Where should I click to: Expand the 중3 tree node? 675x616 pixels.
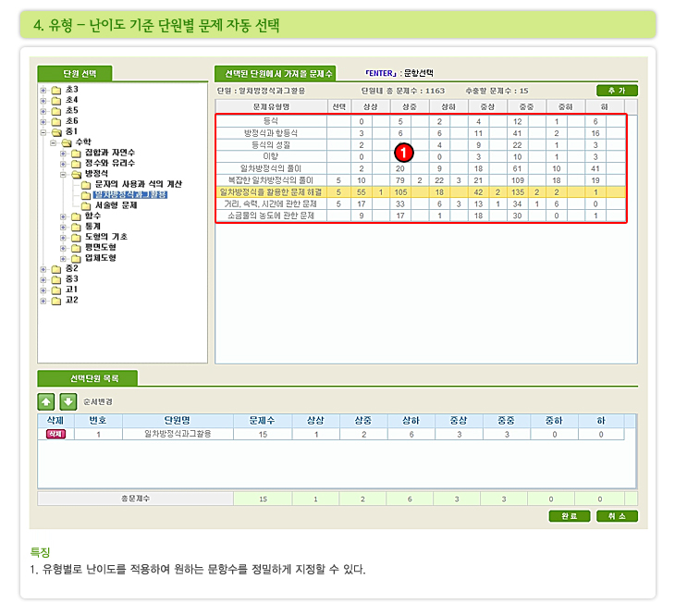point(43,280)
